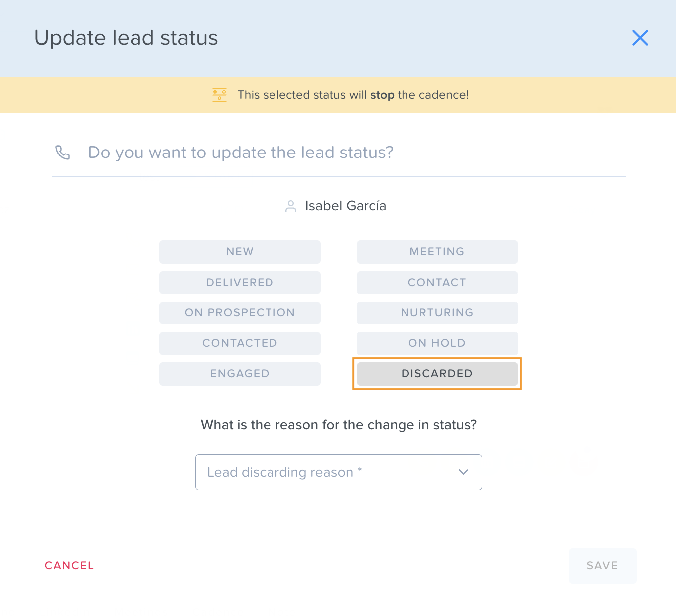This screenshot has height=616, width=676.
Task: Set status to CONTACTED
Action: [x=240, y=343]
